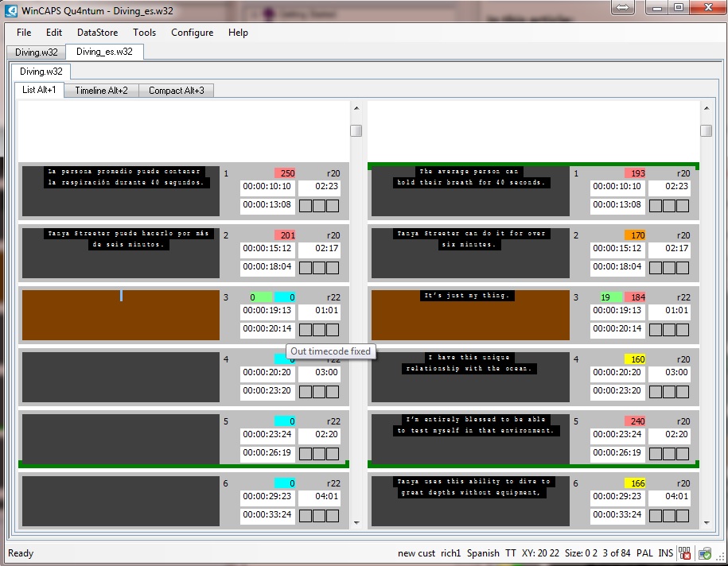
Task: Open the Configure menu
Action: tap(193, 33)
